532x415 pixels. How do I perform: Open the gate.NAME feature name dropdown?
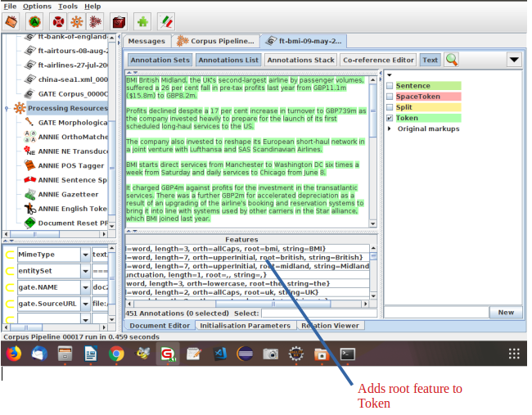[x=85, y=287]
